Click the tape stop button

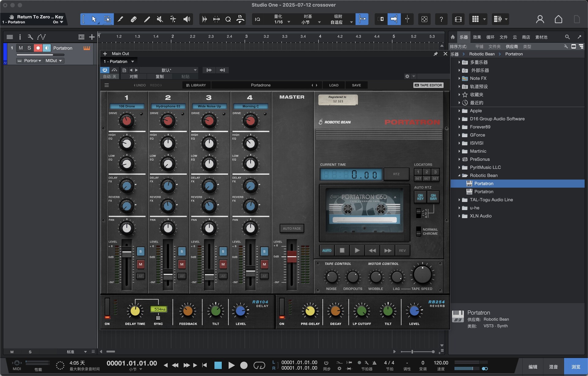click(x=342, y=251)
